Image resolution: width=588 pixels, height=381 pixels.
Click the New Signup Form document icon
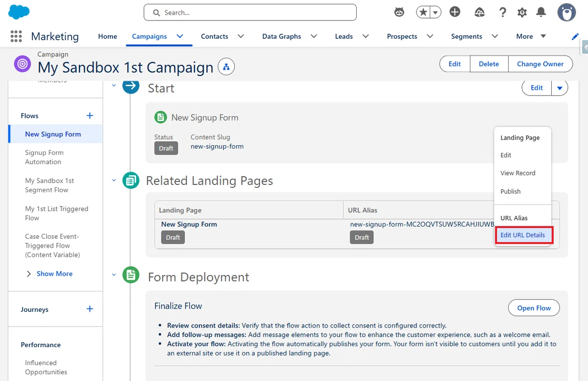(160, 118)
